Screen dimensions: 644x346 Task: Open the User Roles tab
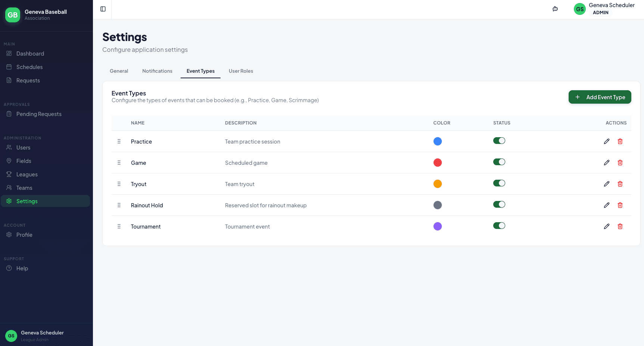(241, 71)
